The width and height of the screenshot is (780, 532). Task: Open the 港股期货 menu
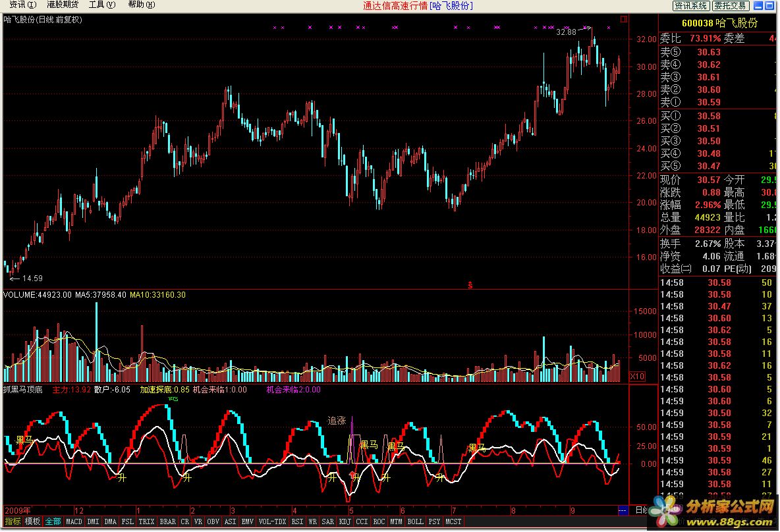click(63, 5)
